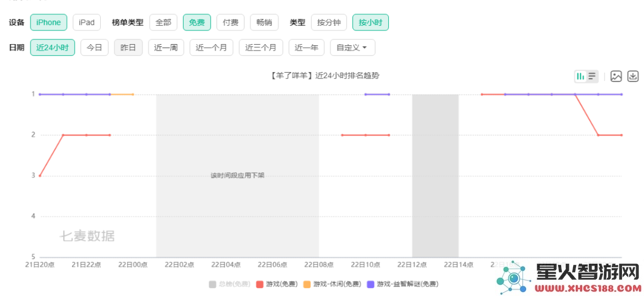Choose 全部 chart type
The height and width of the screenshot is (296, 644).
coord(163,23)
